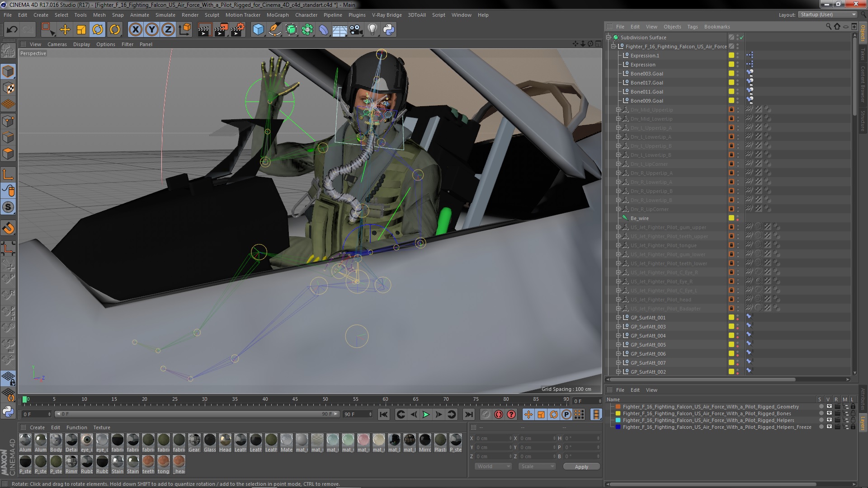
Task: Toggle Autokeying button
Action: click(499, 414)
